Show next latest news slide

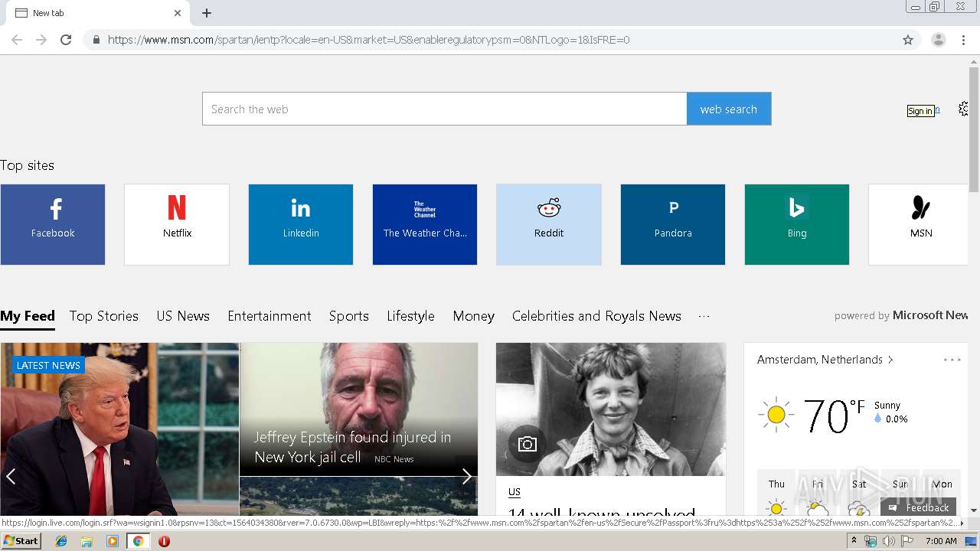point(466,477)
